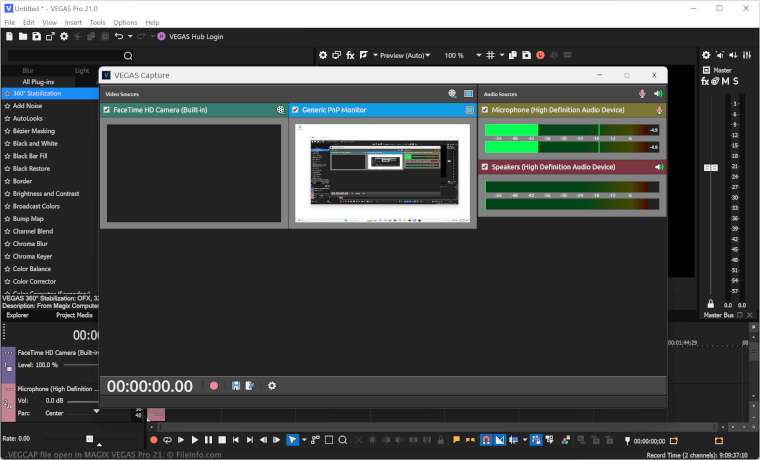Viewport: 760px width, 460px height.
Task: Uncheck Generic PnP Monitor source
Action: (x=295, y=110)
